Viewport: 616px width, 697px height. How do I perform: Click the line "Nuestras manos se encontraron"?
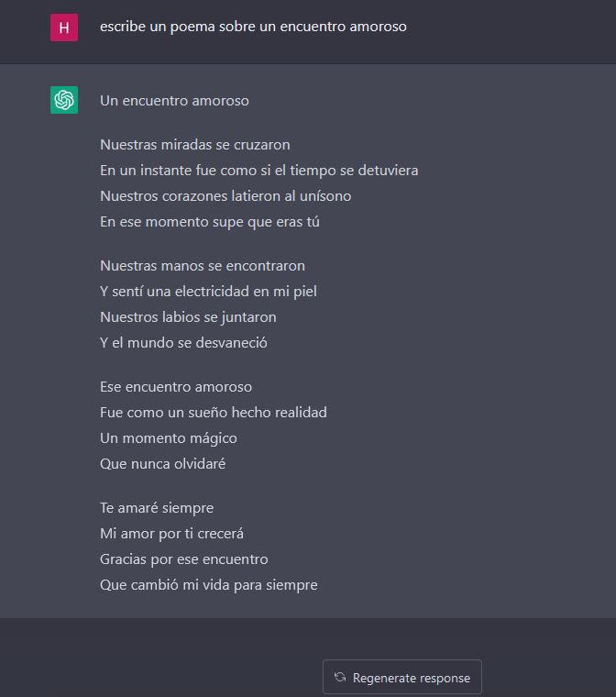point(203,266)
